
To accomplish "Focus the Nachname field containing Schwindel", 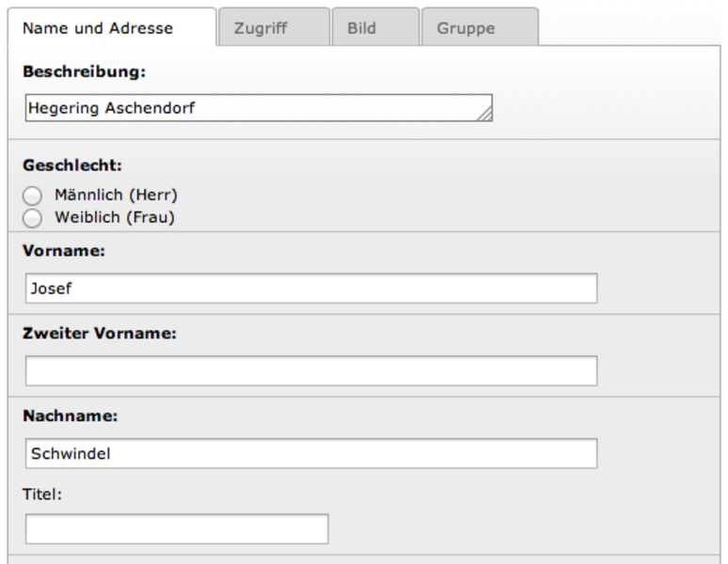I will point(311,453).
